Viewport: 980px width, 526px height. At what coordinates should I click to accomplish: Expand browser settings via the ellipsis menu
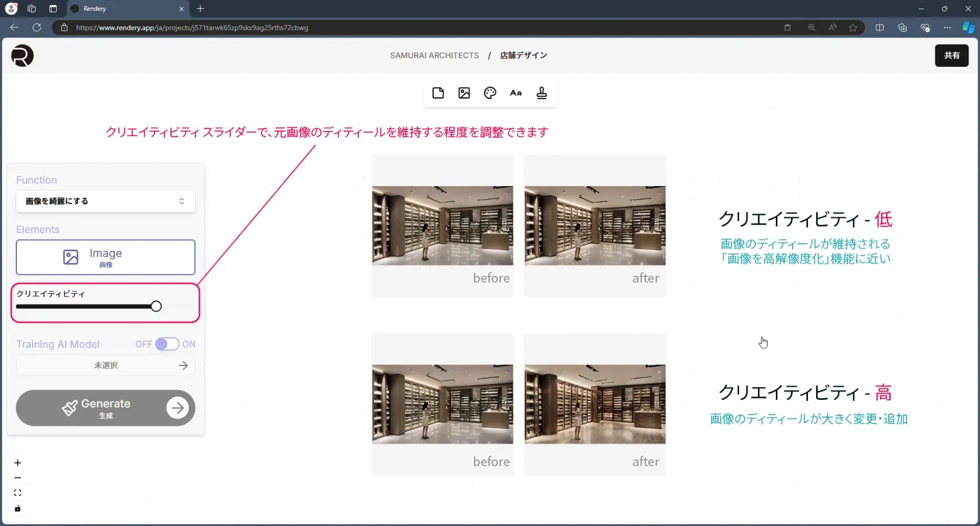pos(947,27)
